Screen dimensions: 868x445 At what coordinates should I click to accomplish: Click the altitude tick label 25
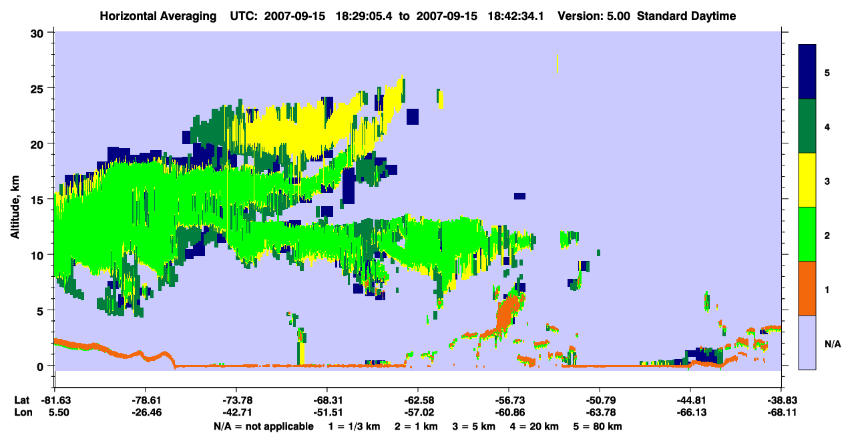point(39,89)
